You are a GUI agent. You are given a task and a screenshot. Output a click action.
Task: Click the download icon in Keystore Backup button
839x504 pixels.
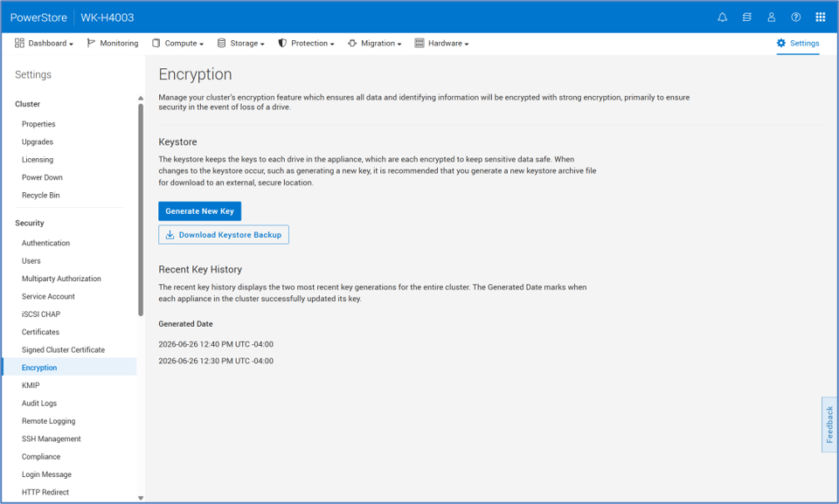pos(170,235)
